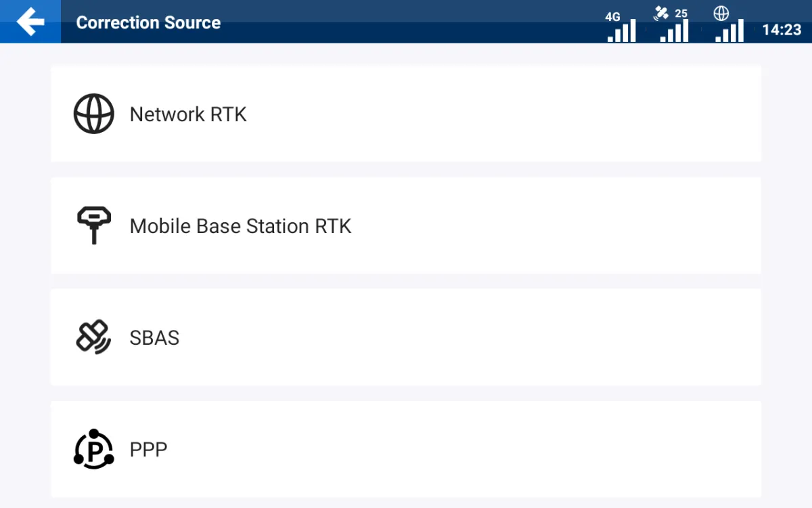This screenshot has height=508, width=812.
Task: Select the PPP text label
Action: pos(148,449)
